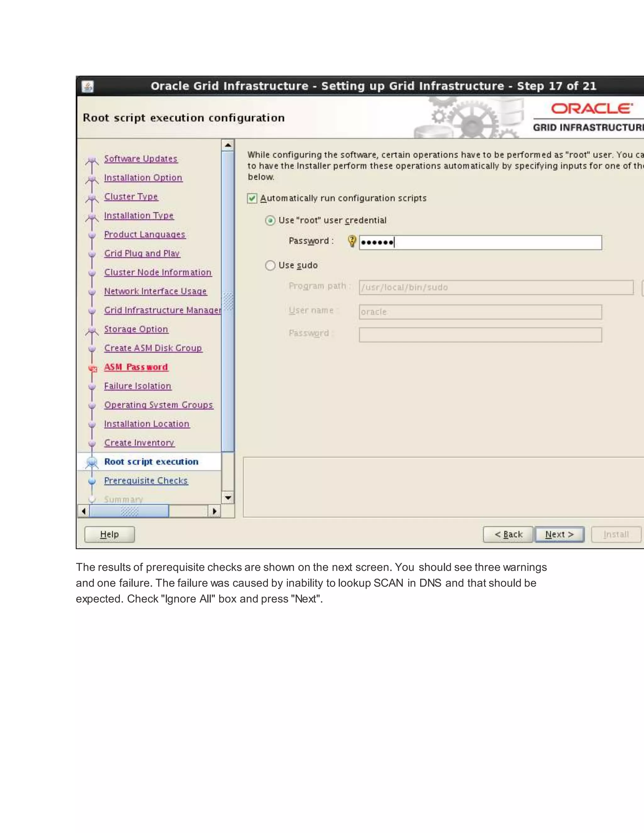Click the root Password input field
Viewport: 644px width, 833px height.
click(x=480, y=243)
